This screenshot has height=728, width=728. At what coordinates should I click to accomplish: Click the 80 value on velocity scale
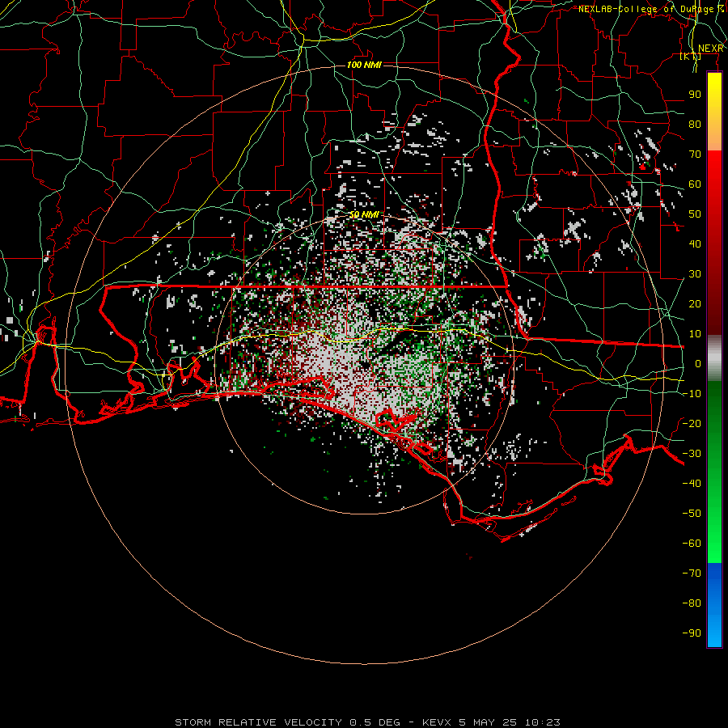tap(695, 124)
